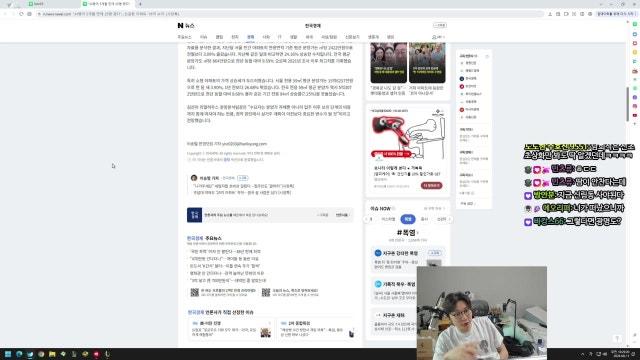
Task: Select the underlined economy news category tab
Action: tap(250, 37)
